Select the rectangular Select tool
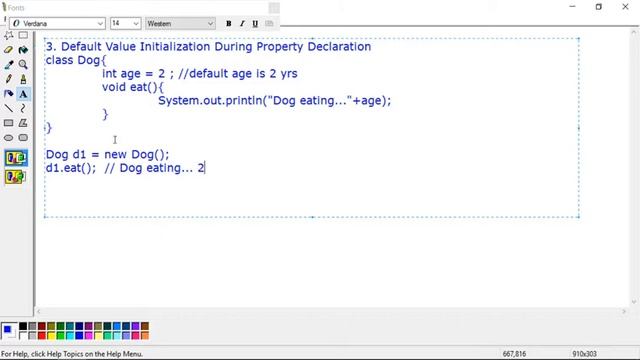 (x=23, y=36)
